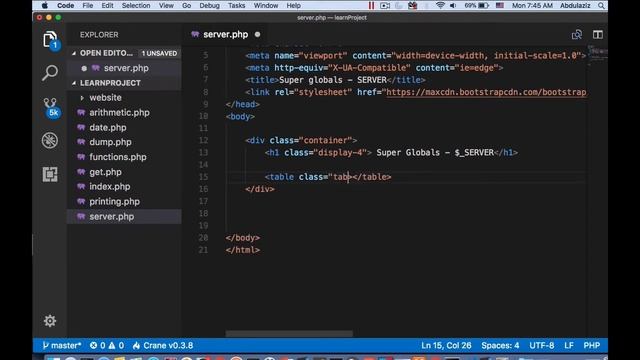Click Ln 15, Col 26 position indicator
This screenshot has width=640, height=360.
pyautogui.click(x=446, y=345)
